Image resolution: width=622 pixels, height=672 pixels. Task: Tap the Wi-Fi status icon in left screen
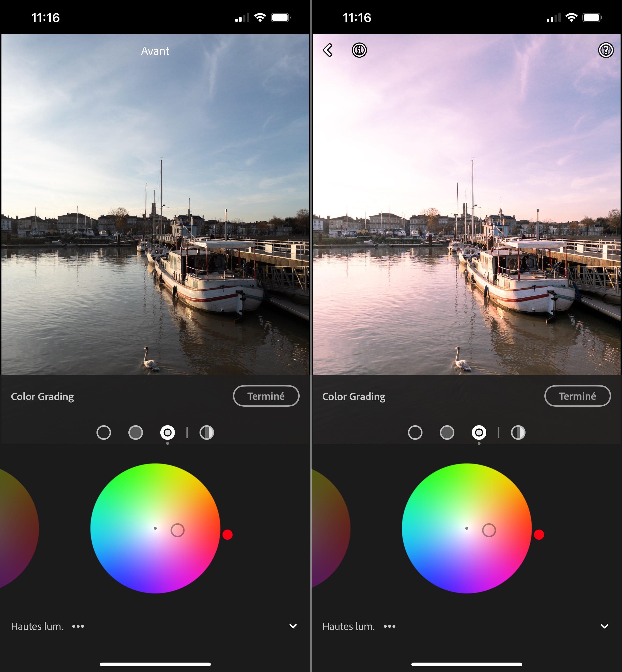click(x=260, y=17)
